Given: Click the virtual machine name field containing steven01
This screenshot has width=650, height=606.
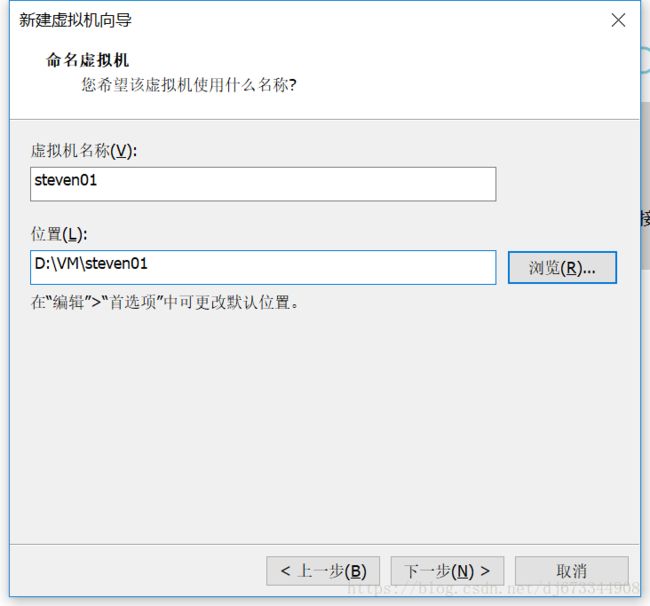Looking at the screenshot, I should click(263, 184).
